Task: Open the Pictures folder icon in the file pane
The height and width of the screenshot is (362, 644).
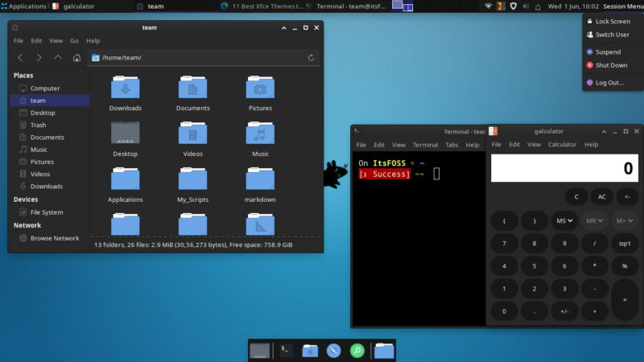Action: pyautogui.click(x=260, y=87)
